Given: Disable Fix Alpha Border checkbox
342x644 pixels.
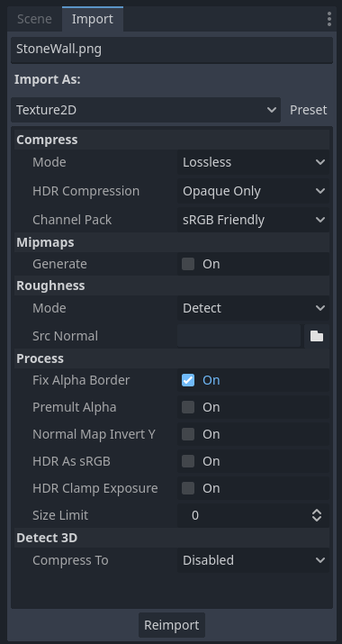Looking at the screenshot, I should (x=188, y=380).
